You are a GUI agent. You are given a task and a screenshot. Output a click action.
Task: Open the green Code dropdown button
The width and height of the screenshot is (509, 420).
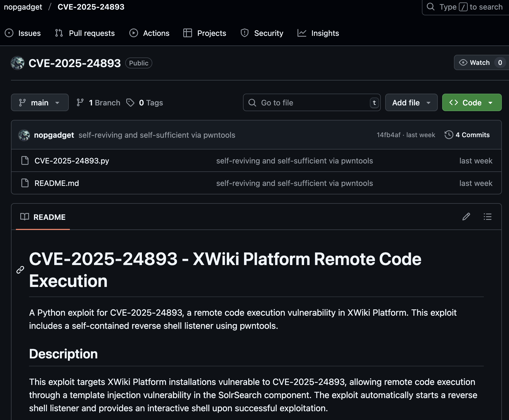point(472,102)
